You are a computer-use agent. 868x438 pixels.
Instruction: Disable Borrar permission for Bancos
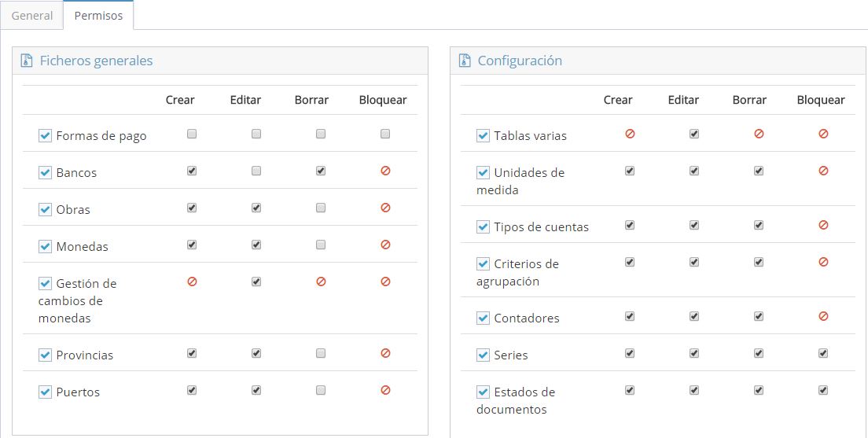click(321, 171)
